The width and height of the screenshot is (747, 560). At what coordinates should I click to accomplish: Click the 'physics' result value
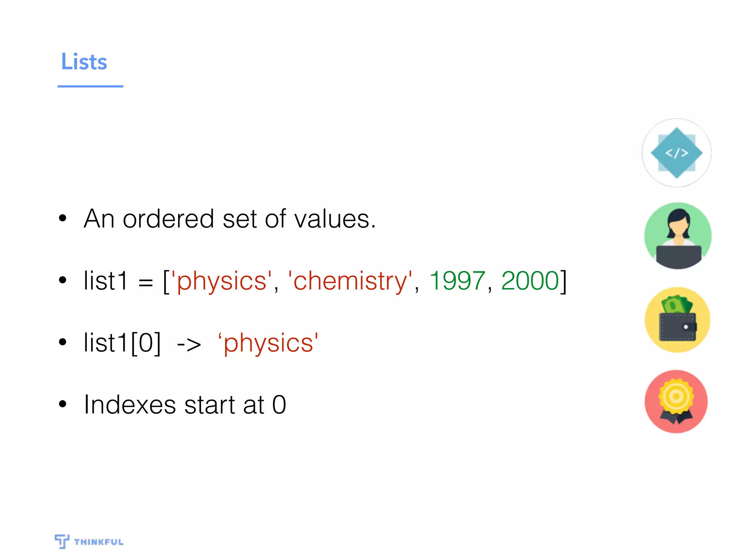coord(268,343)
